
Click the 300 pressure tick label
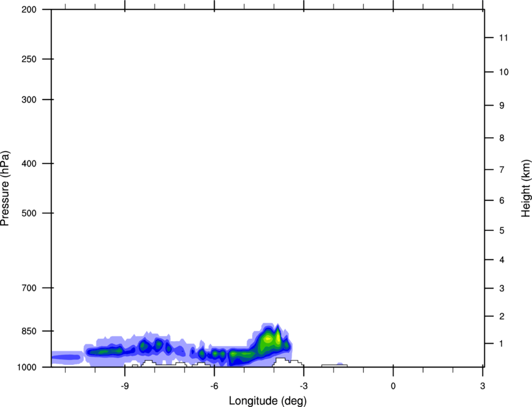point(29,100)
